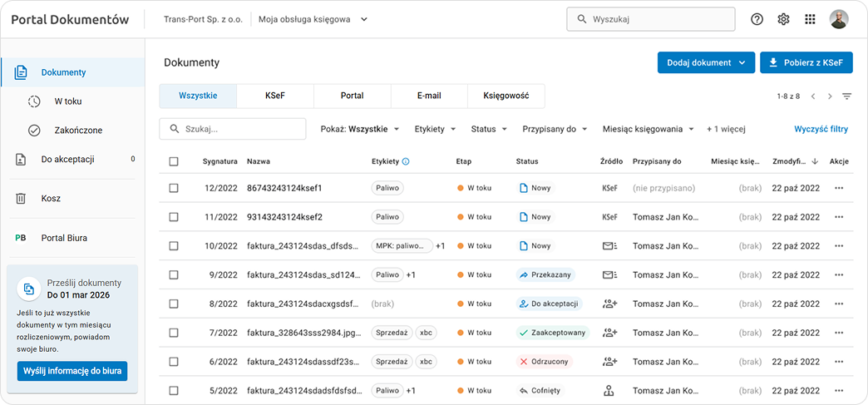Open settings gear icon in header
The width and height of the screenshot is (868, 405).
click(x=783, y=19)
